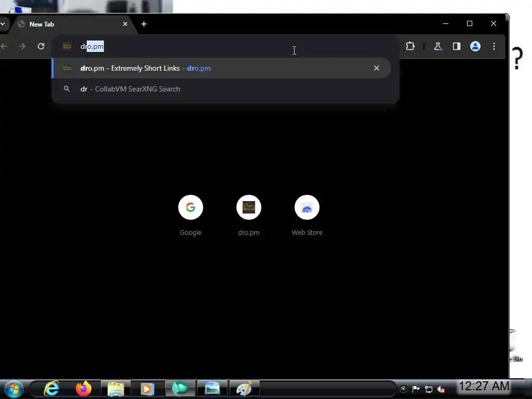532x399 pixels.
Task: Open the Google shortcut tile
Action: tap(191, 207)
